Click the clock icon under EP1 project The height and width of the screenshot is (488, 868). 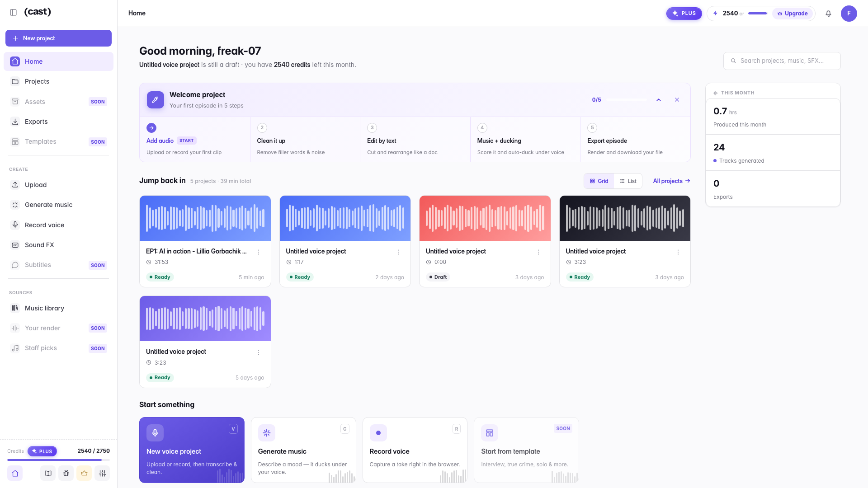pyautogui.click(x=149, y=262)
